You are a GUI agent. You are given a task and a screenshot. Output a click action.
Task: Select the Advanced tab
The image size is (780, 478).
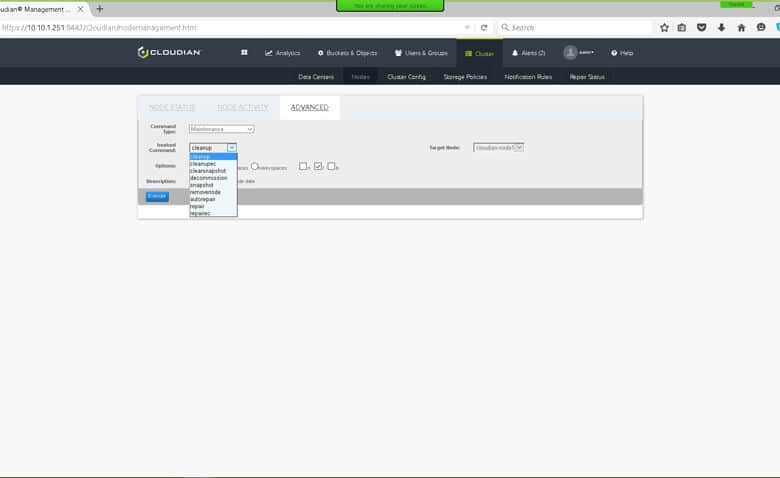[309, 107]
